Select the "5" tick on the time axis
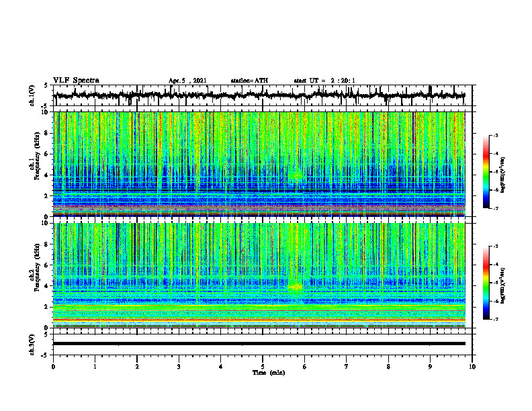 (x=263, y=367)
